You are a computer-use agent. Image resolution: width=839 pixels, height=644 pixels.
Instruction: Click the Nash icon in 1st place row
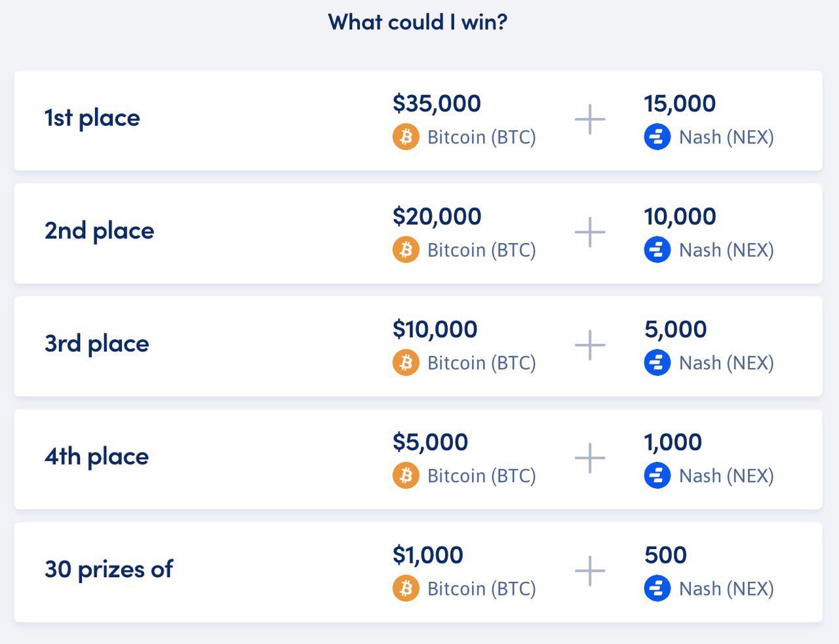[x=657, y=137]
